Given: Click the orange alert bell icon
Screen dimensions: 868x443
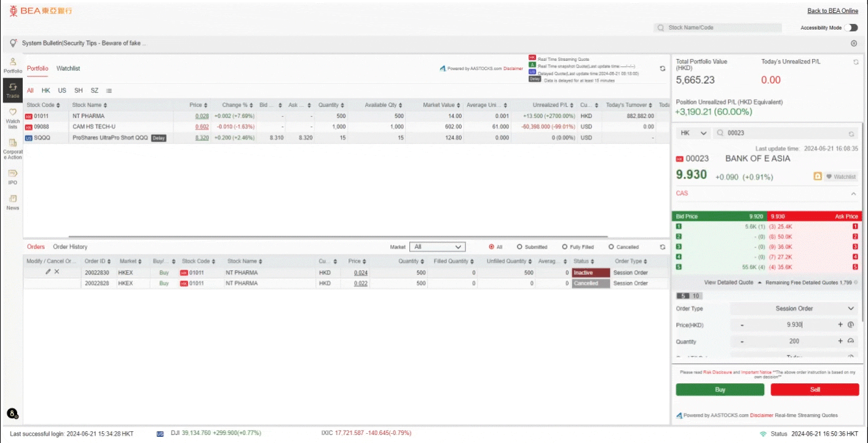Looking at the screenshot, I should click(x=817, y=177).
